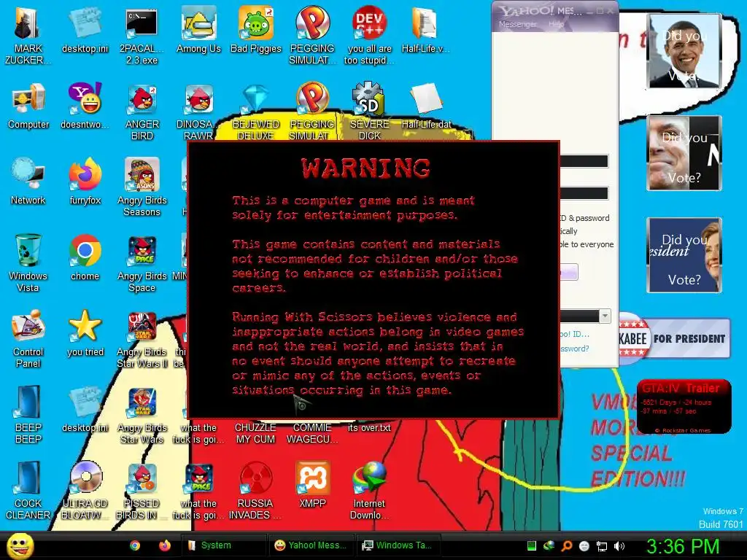Click the 3:36 PM clock

(x=682, y=545)
